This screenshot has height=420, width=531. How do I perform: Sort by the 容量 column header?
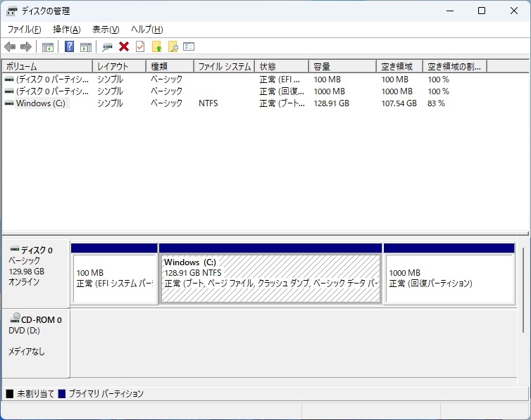pyautogui.click(x=343, y=66)
